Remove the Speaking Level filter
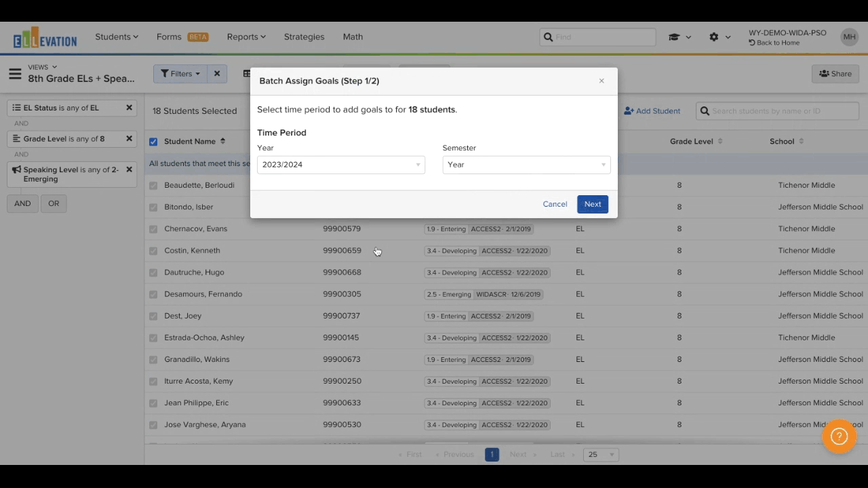 129,170
